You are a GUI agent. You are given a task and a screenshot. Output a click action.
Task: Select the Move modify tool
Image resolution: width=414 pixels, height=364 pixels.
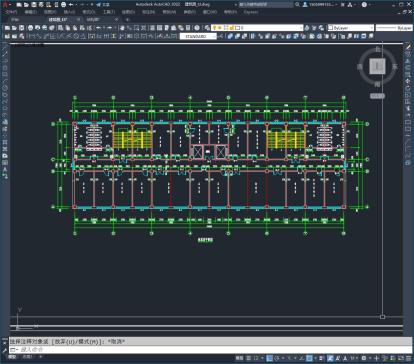pyautogui.click(x=408, y=81)
